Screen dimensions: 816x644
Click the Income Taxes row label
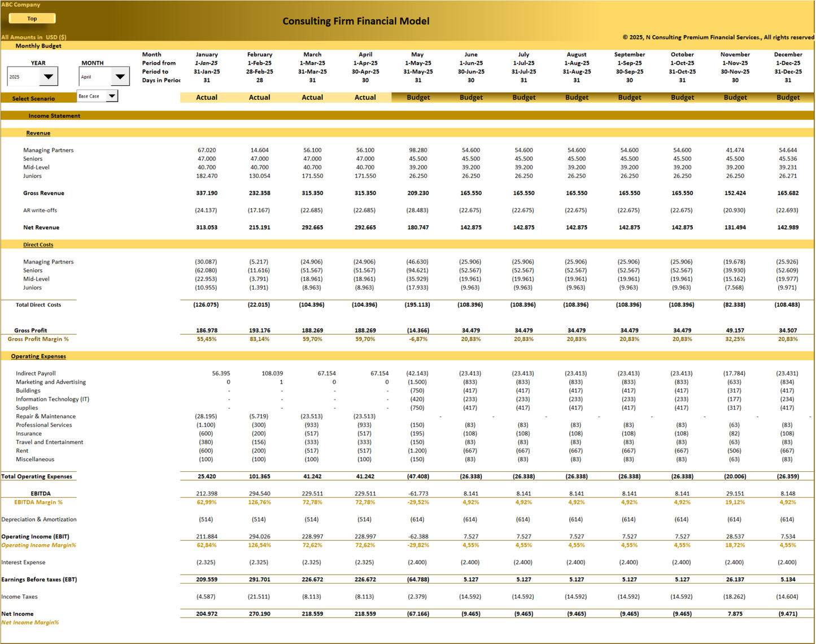pos(19,597)
